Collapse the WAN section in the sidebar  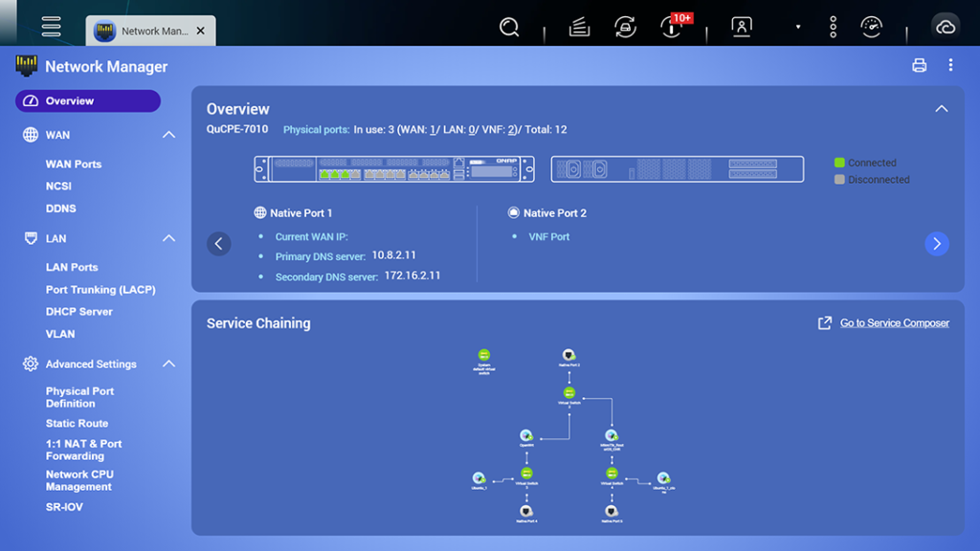click(168, 134)
